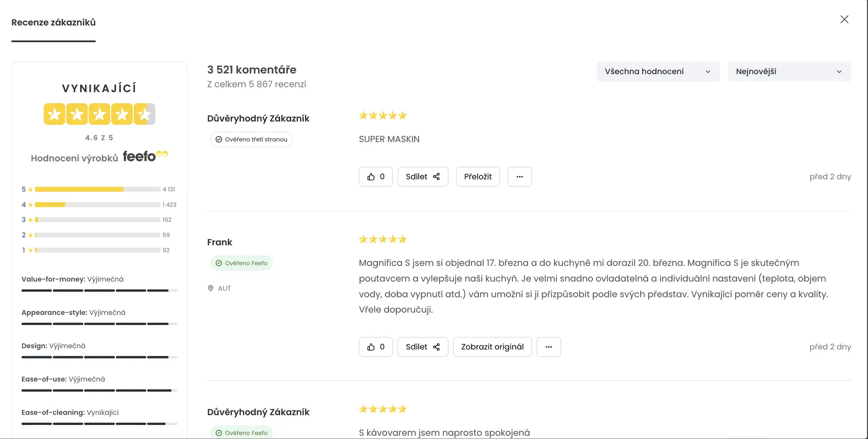Close the customer reviews dialog
The width and height of the screenshot is (868, 439).
pos(844,19)
